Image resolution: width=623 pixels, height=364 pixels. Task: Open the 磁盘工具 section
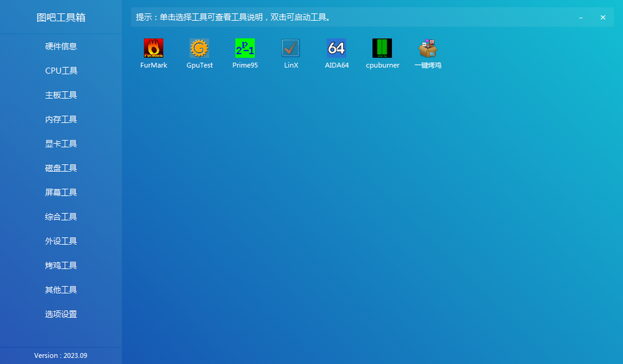coord(61,168)
